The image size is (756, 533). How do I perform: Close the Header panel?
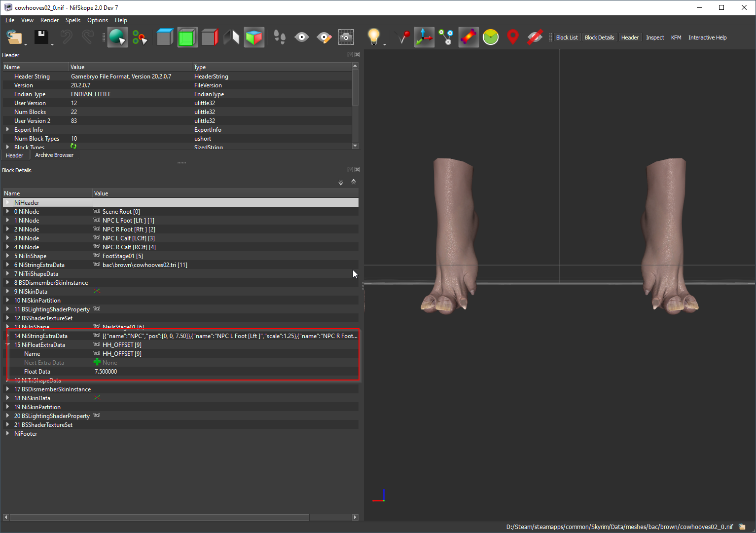tap(358, 55)
